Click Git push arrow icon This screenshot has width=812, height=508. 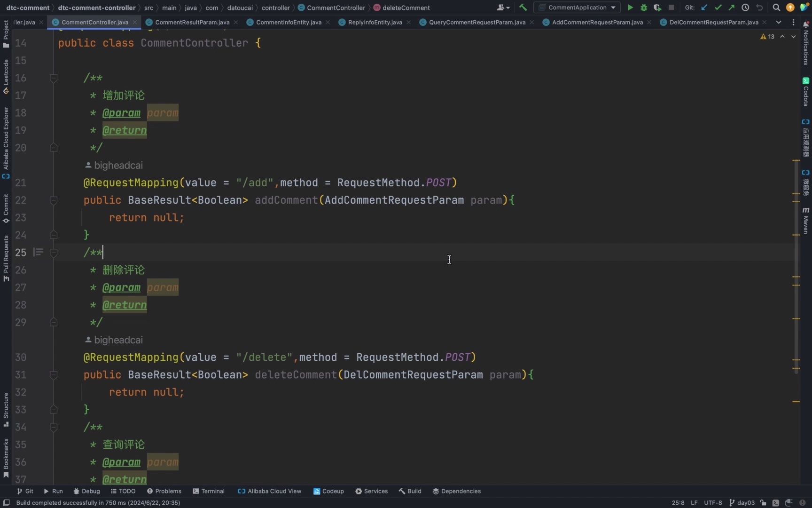731,8
